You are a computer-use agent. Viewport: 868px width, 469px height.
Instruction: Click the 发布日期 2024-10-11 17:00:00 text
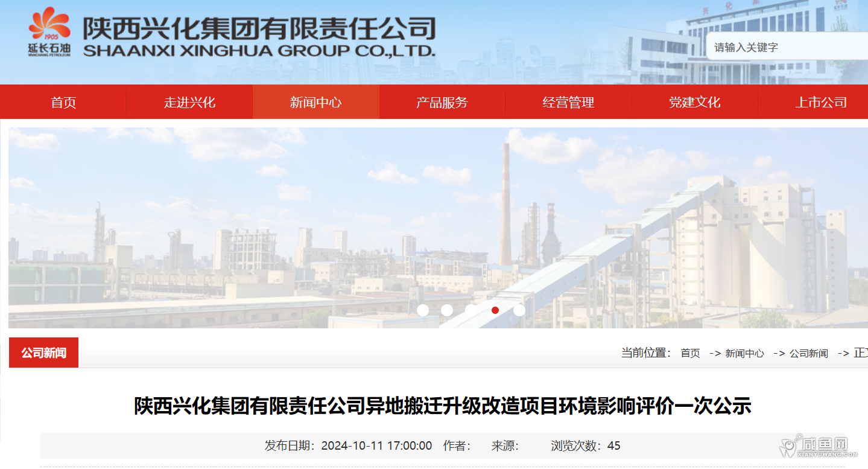click(x=348, y=446)
